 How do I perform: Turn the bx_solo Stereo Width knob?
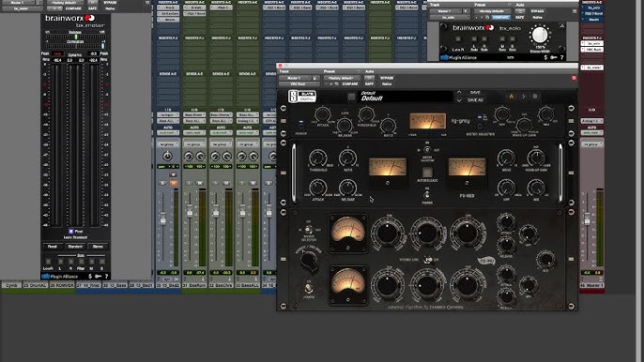click(x=540, y=36)
